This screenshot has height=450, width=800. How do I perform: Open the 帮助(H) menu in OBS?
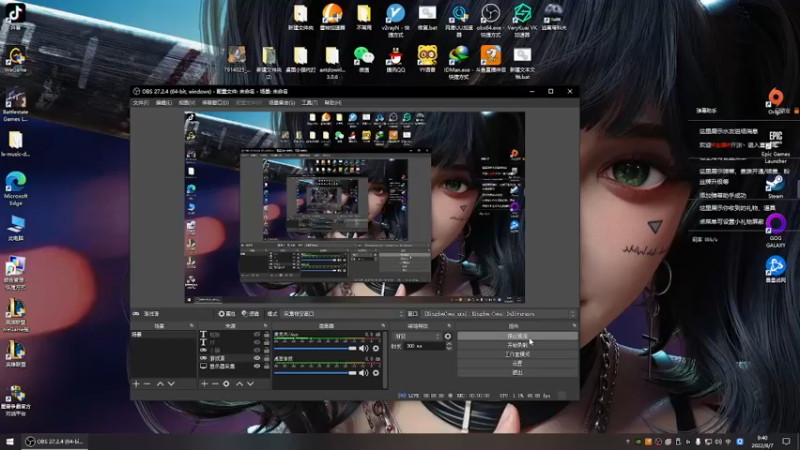(x=333, y=103)
